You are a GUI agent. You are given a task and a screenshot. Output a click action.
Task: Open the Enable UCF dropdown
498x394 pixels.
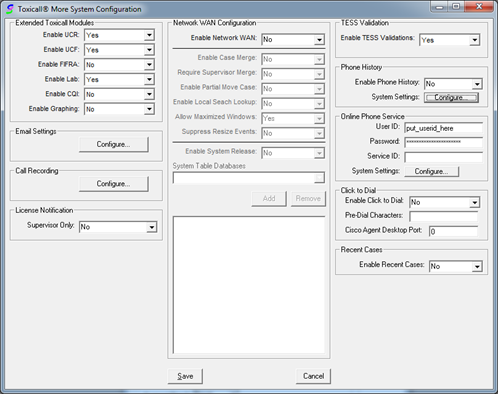coord(119,50)
